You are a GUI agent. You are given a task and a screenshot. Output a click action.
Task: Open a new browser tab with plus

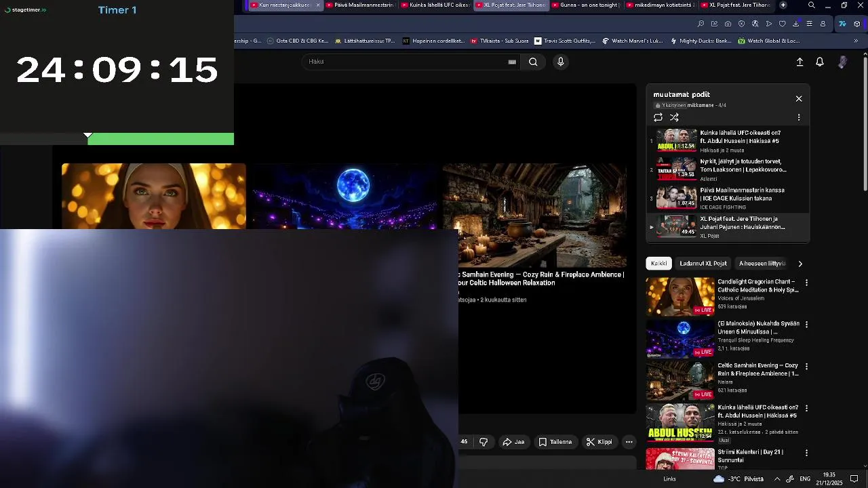(x=783, y=5)
